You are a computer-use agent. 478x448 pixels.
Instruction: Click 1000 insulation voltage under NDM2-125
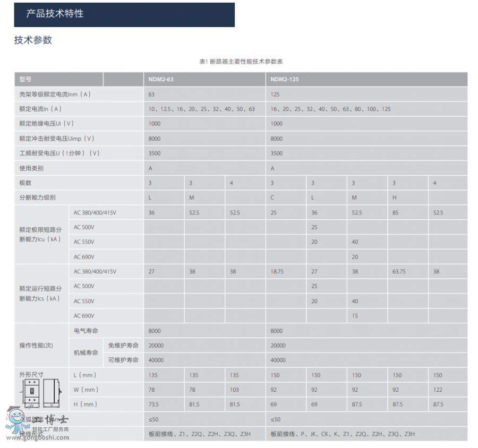[277, 124]
